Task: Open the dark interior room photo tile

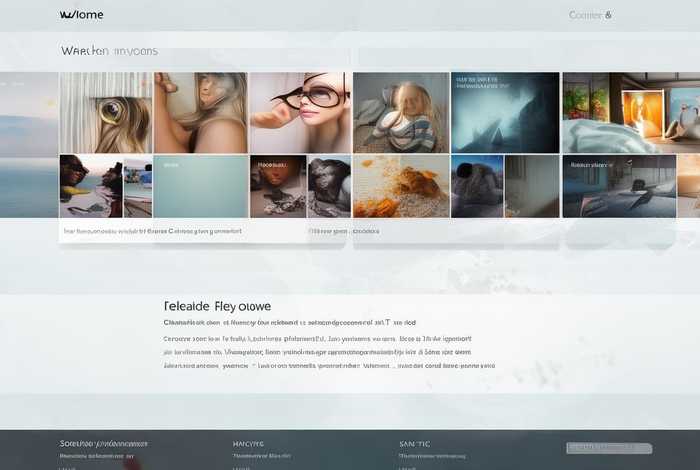Action: pos(619,186)
